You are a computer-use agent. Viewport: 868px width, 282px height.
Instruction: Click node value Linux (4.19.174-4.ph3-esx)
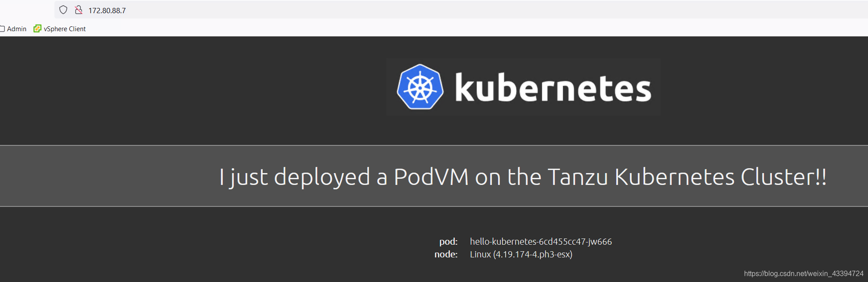[521, 254]
